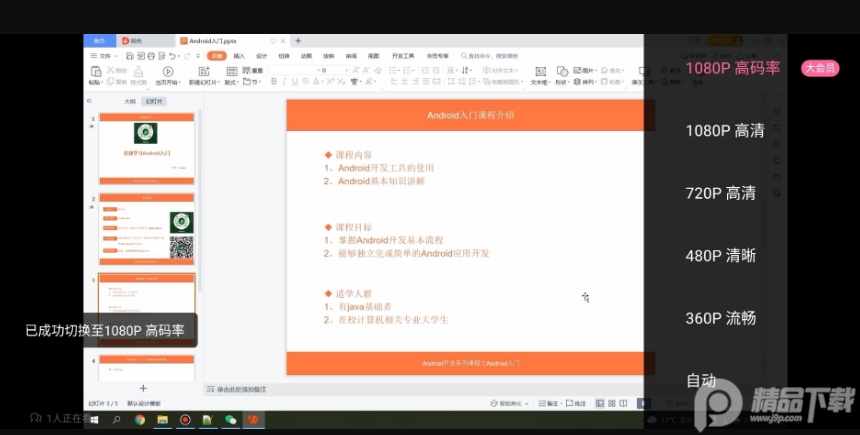Viewport: 860px width, 435px height.
Task: Click the font color A swatch
Action: point(318,82)
